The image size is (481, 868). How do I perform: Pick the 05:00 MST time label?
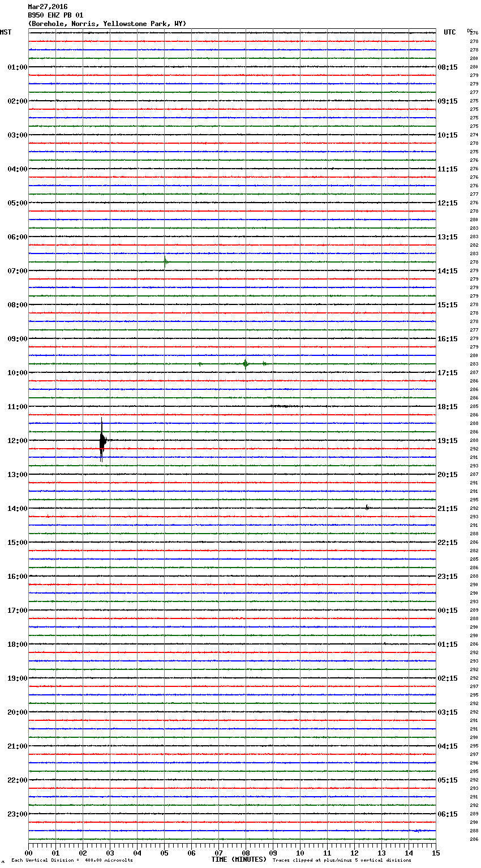coord(17,203)
